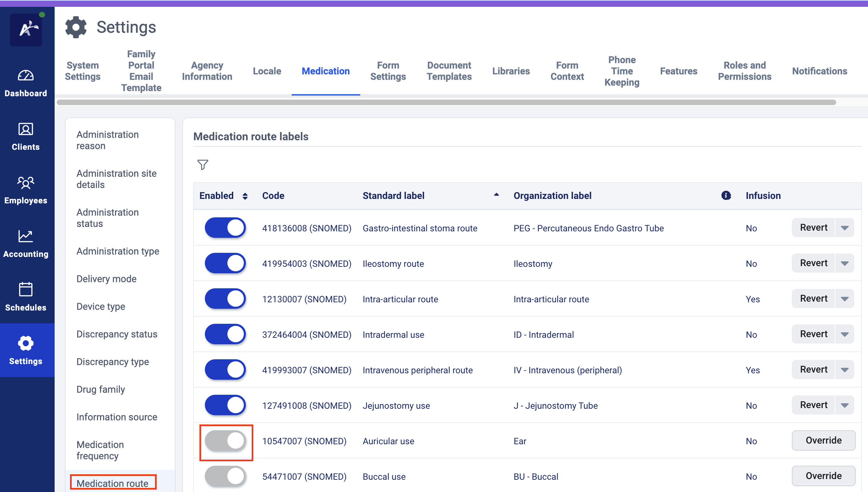Select Drug family in the left list
The height and width of the screenshot is (492, 868).
coord(101,389)
